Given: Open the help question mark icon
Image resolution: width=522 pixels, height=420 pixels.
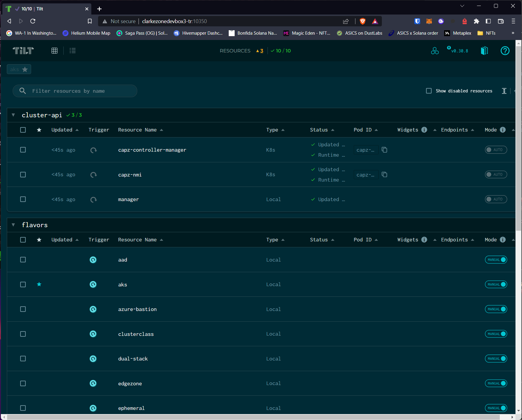Looking at the screenshot, I should [505, 51].
